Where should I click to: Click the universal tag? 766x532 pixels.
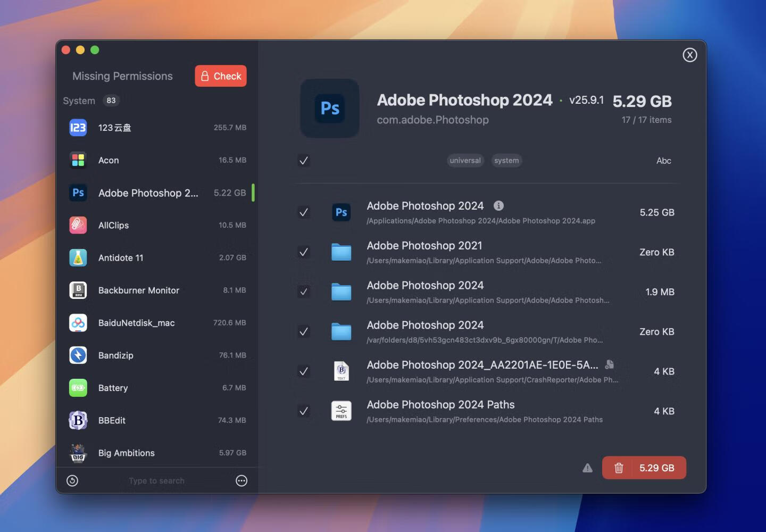coord(465,161)
